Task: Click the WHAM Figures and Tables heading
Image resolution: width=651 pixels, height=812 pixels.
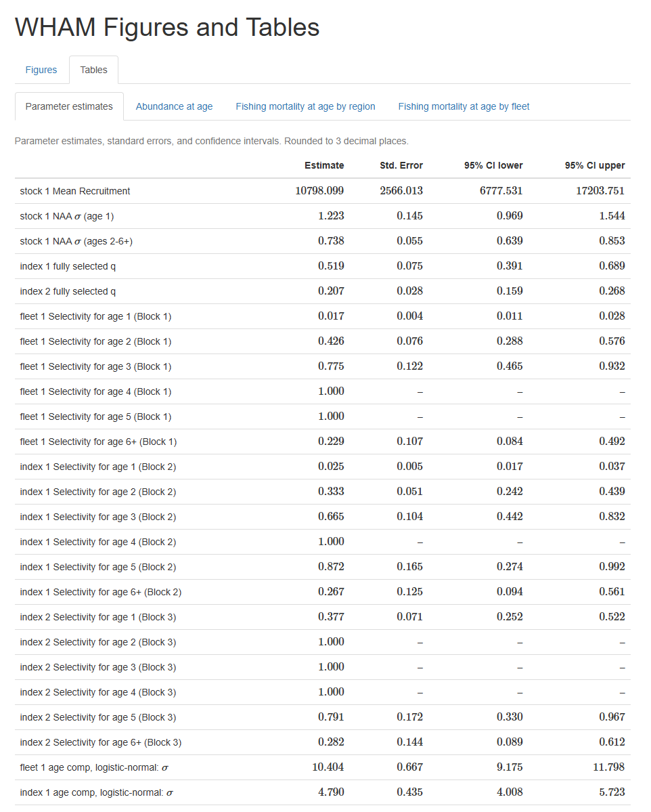Action: click(167, 27)
